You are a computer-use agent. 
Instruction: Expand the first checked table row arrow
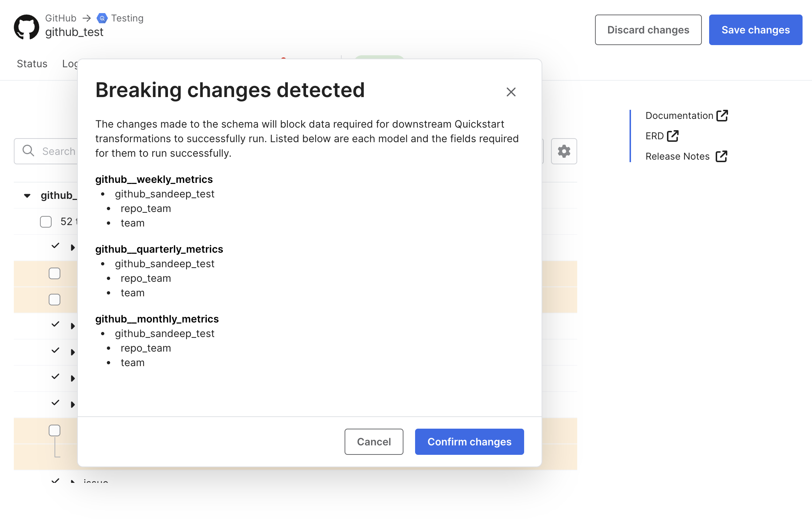73,247
